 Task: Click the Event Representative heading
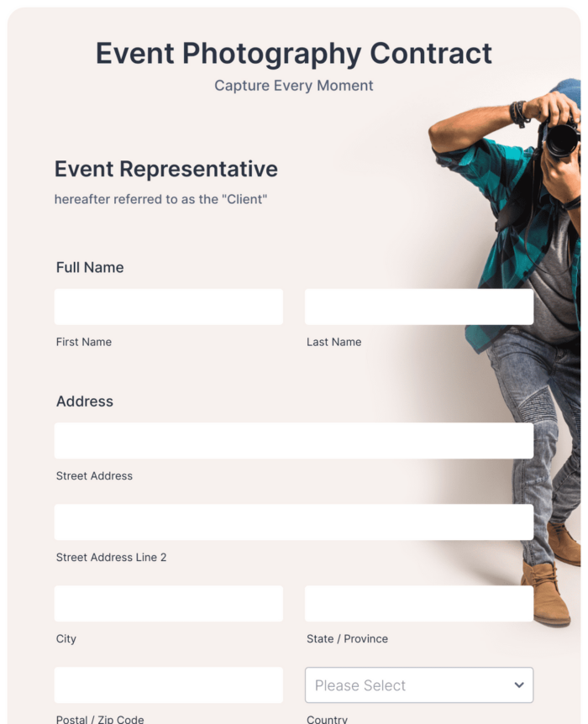point(166,169)
